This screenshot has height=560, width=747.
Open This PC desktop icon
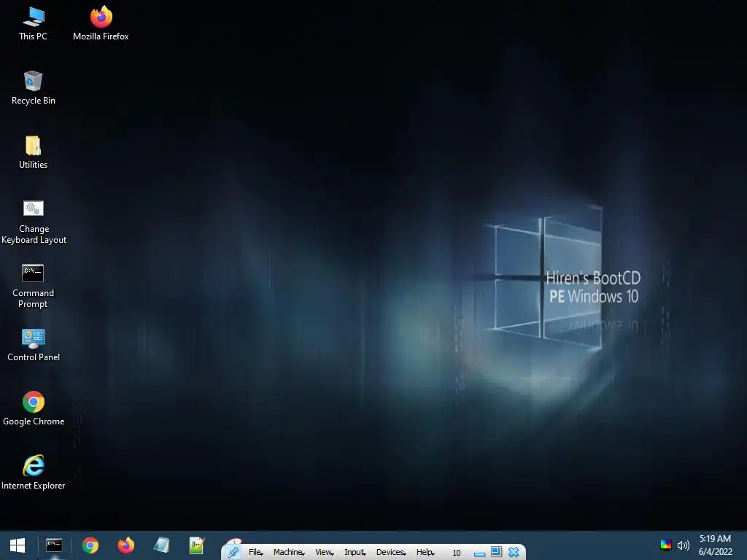pyautogui.click(x=33, y=24)
